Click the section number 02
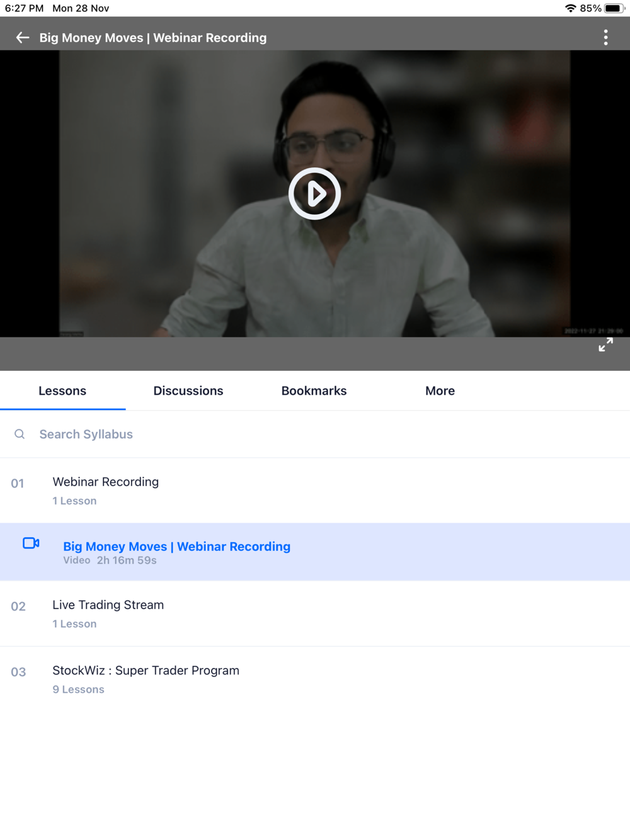This screenshot has width=630, height=840. pos(18,606)
